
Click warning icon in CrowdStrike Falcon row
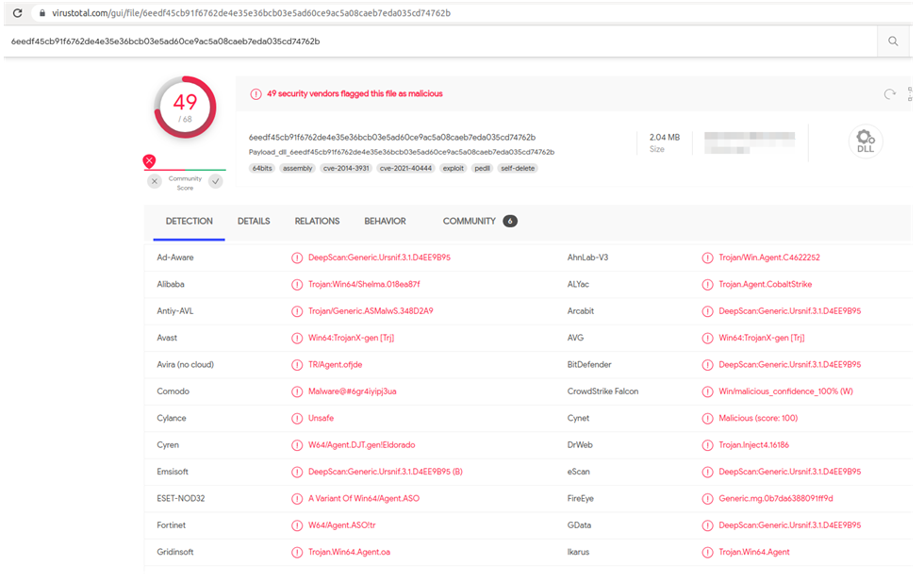coord(707,391)
